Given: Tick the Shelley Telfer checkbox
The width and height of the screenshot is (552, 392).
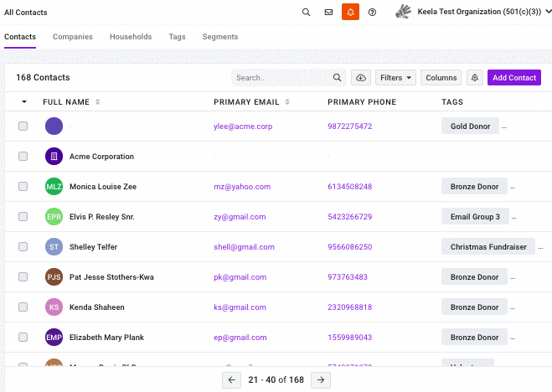Looking at the screenshot, I should pyautogui.click(x=23, y=246).
